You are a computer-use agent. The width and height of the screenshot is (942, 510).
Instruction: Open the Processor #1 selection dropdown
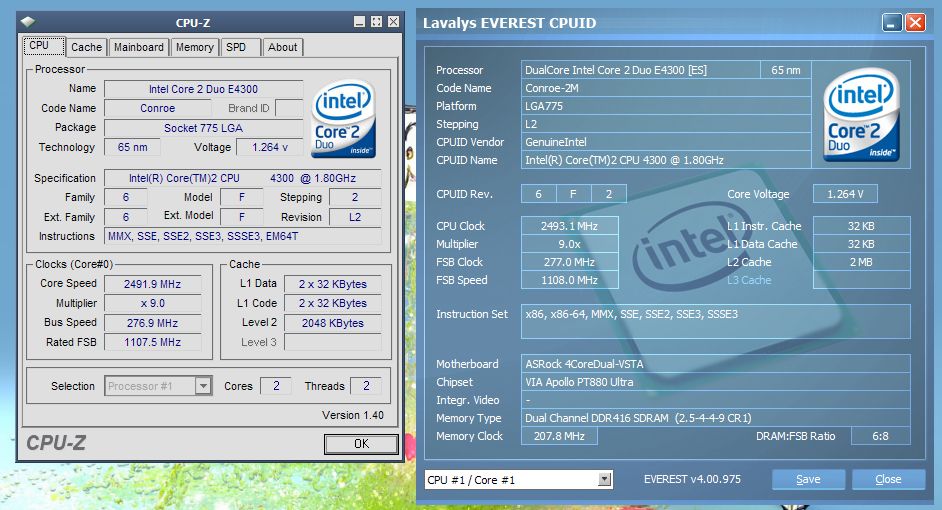coord(204,386)
